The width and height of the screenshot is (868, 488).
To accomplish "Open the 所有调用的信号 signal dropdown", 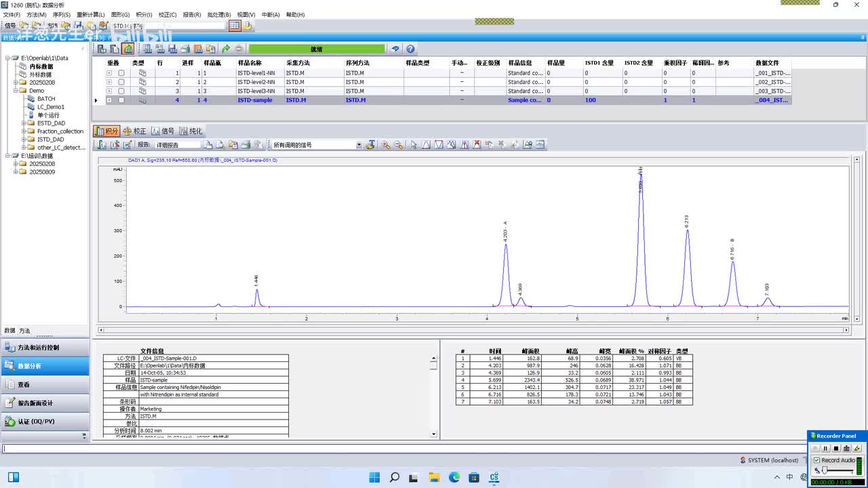I will click(359, 145).
